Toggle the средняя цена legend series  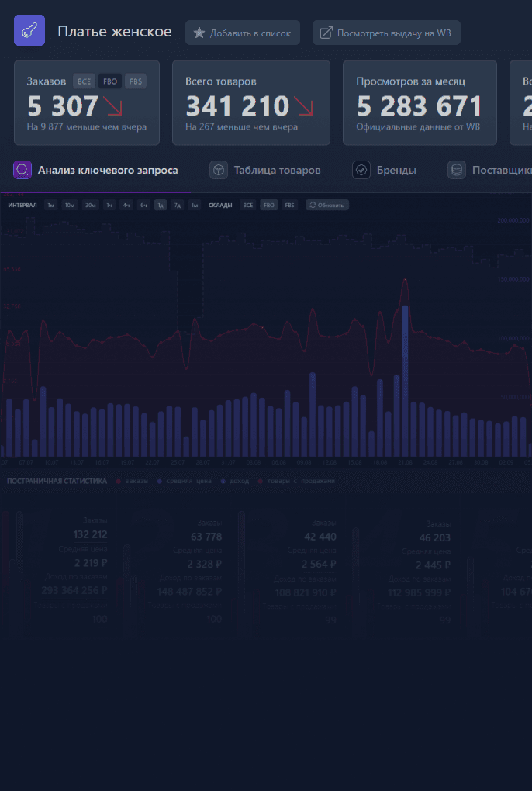(184, 482)
